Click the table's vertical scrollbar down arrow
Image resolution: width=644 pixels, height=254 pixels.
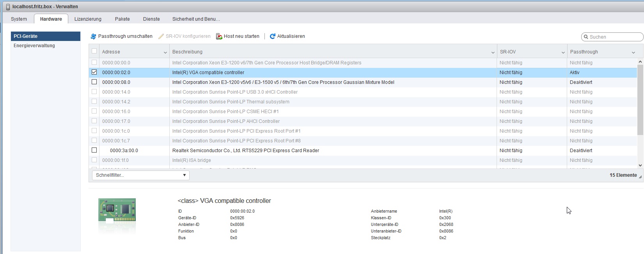pyautogui.click(x=640, y=165)
